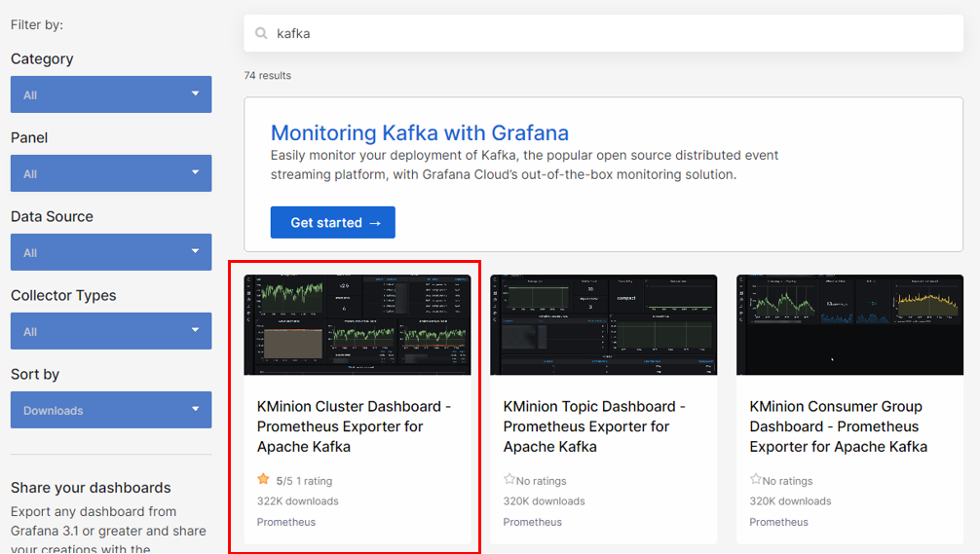Viewport: 980px width, 554px height.
Task: Click '320K downloads' on Topic Dashboard card
Action: pyautogui.click(x=544, y=501)
